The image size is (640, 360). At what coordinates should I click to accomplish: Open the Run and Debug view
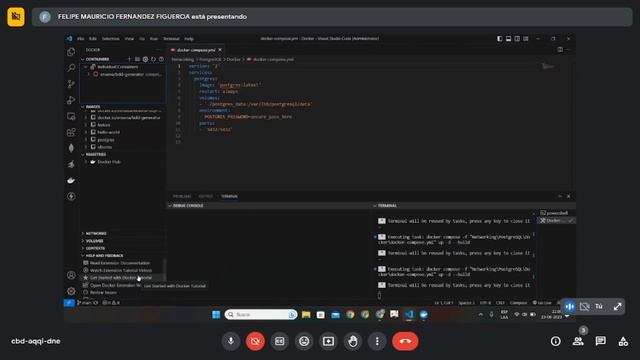point(71,100)
